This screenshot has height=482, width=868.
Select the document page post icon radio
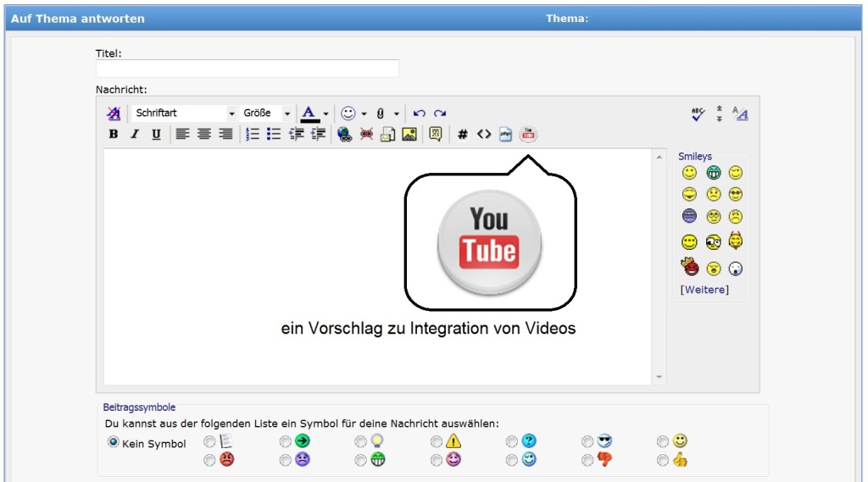(x=209, y=441)
